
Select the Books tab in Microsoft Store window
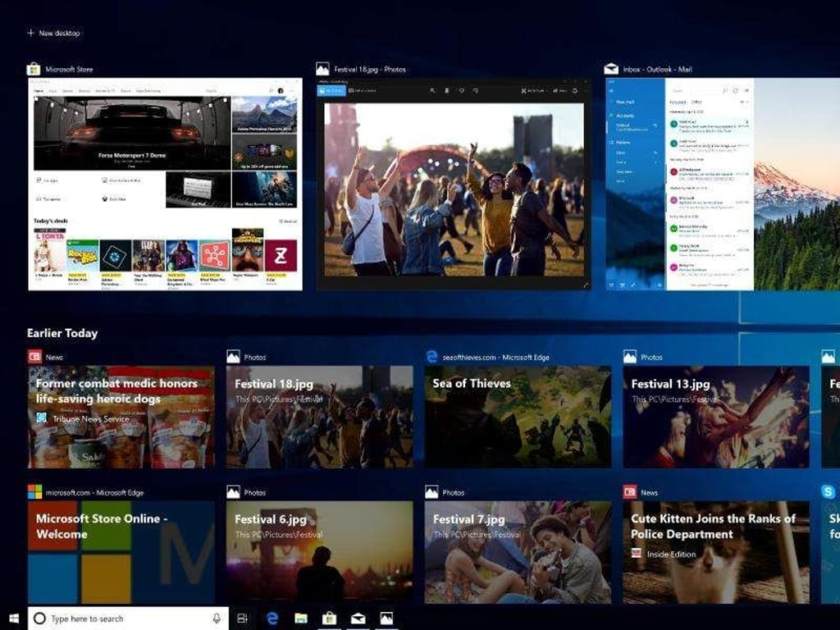click(126, 91)
